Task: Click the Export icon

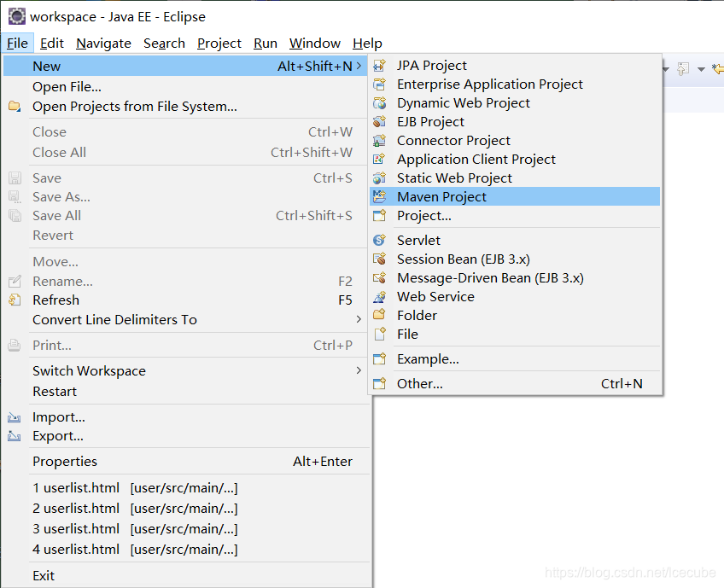Action: point(15,436)
